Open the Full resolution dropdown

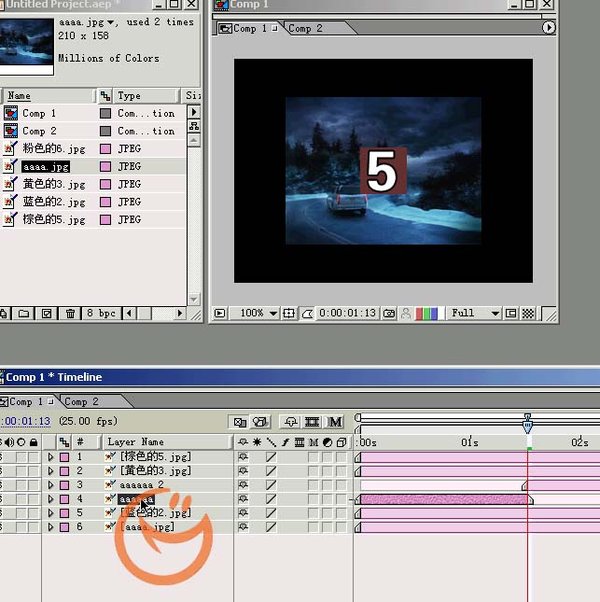[474, 314]
